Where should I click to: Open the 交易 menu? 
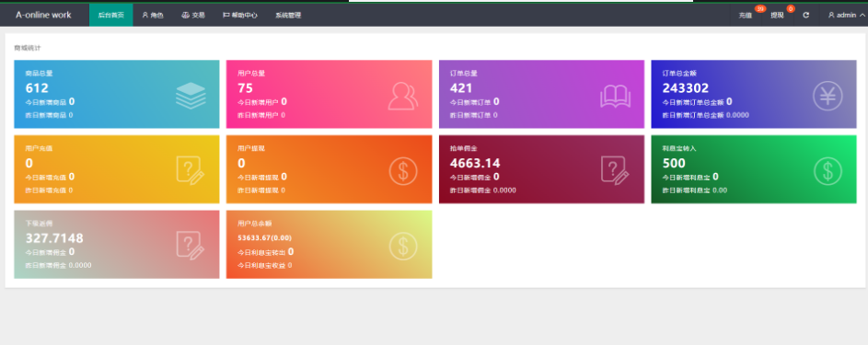(x=193, y=15)
